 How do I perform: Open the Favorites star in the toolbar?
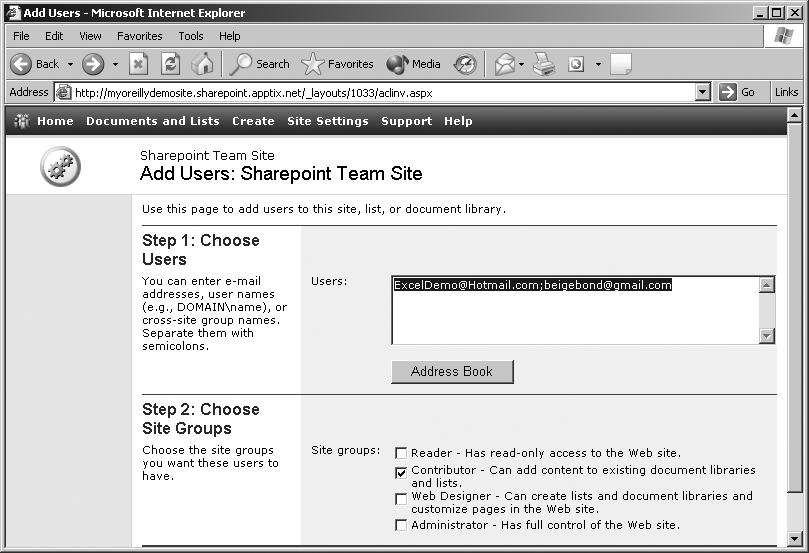click(x=337, y=64)
